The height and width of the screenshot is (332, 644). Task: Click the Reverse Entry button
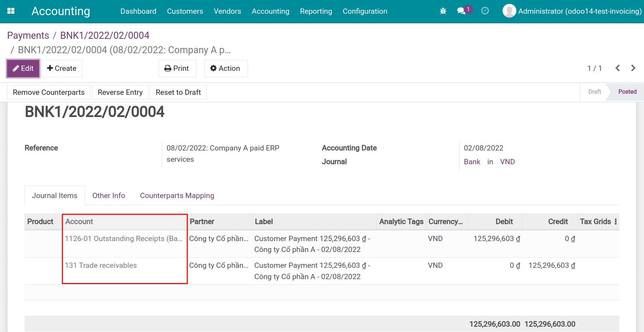pos(120,92)
